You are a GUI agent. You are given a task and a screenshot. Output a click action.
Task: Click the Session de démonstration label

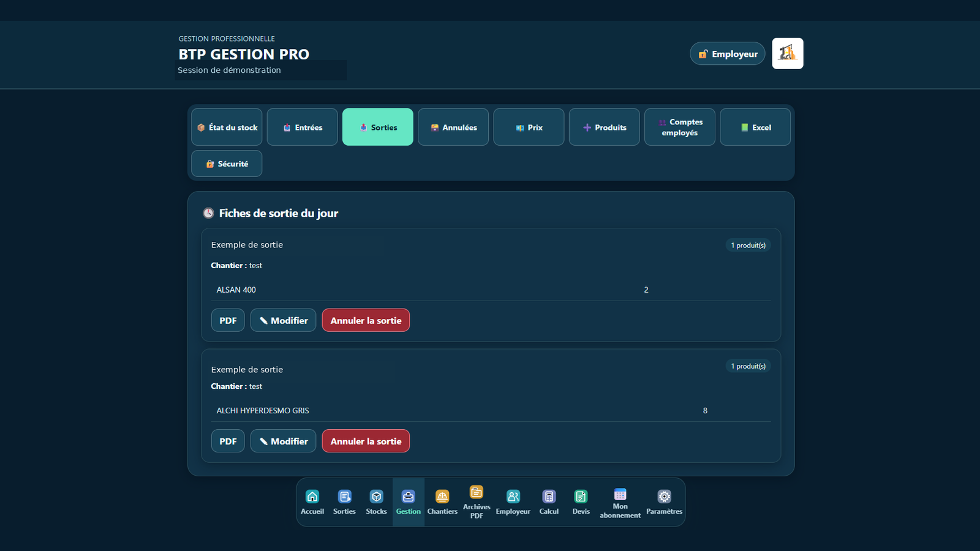click(x=229, y=70)
